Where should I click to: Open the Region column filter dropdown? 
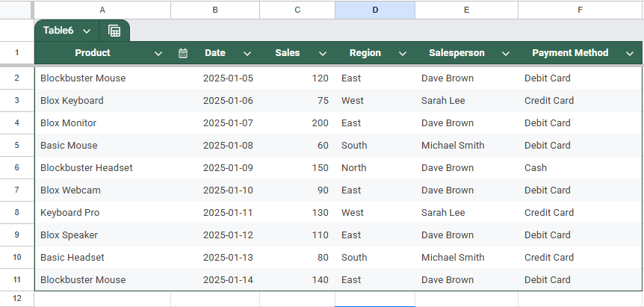point(403,53)
